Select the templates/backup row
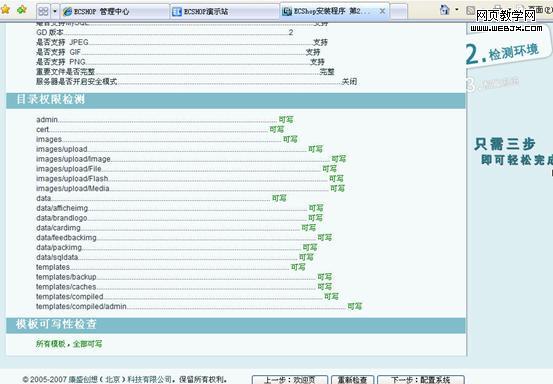Image resolution: width=553 pixels, height=384 pixels. coord(184,277)
